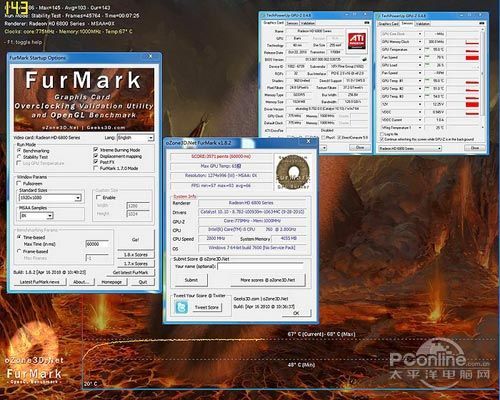Click Close in GPU-Z Graphics Card window
The image size is (500, 400).
pos(360,147)
